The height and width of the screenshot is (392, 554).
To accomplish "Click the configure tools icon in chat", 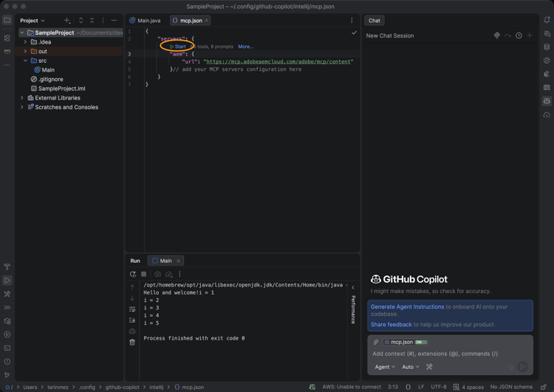I will tap(429, 367).
